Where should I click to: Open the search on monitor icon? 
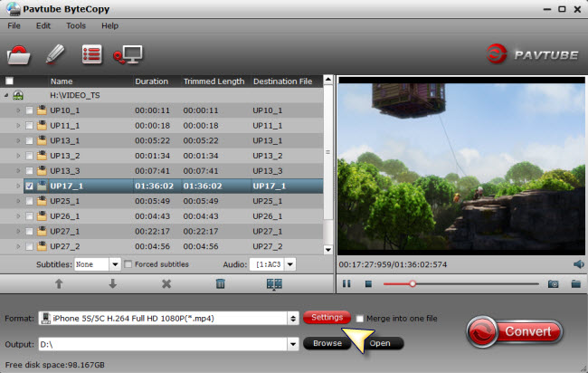tap(128, 55)
